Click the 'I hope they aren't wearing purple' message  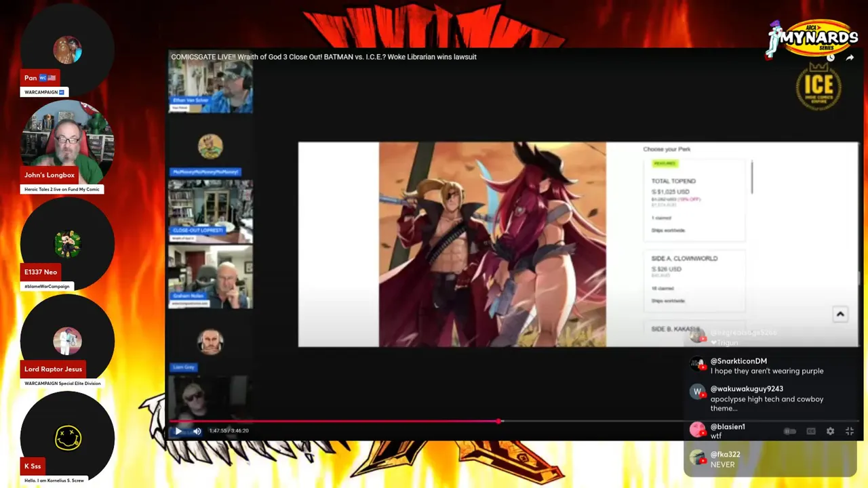[x=767, y=371]
